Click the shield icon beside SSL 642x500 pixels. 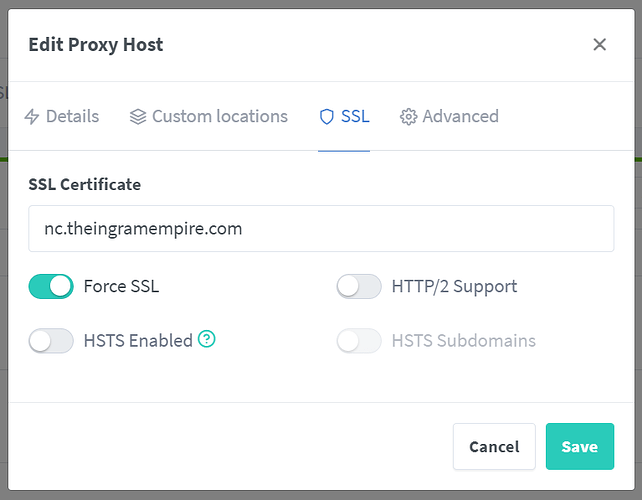326,117
